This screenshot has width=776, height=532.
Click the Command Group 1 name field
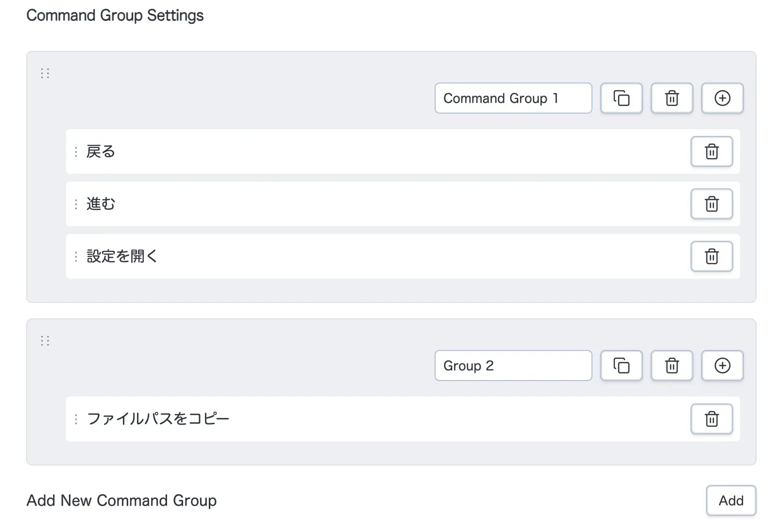[x=513, y=98]
